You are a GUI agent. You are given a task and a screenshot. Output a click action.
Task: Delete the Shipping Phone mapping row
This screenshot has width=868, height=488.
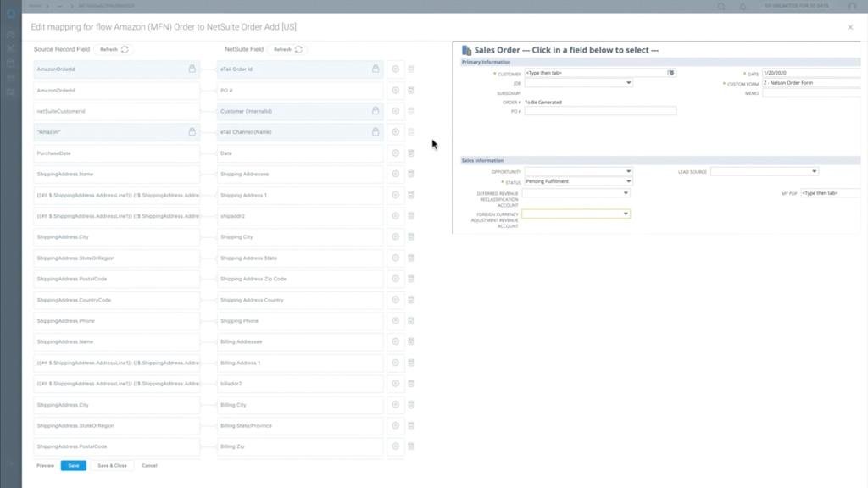click(411, 321)
